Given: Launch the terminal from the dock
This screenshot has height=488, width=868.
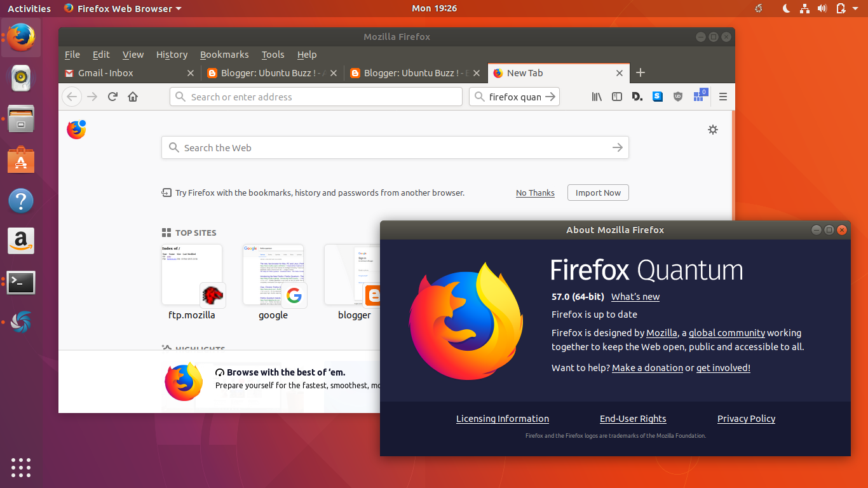Looking at the screenshot, I should tap(21, 282).
